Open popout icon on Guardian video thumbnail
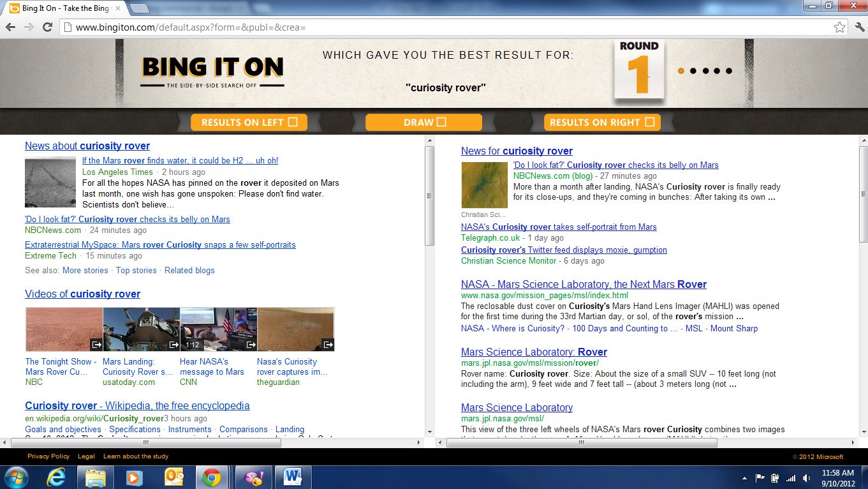The image size is (868, 489). (x=328, y=345)
